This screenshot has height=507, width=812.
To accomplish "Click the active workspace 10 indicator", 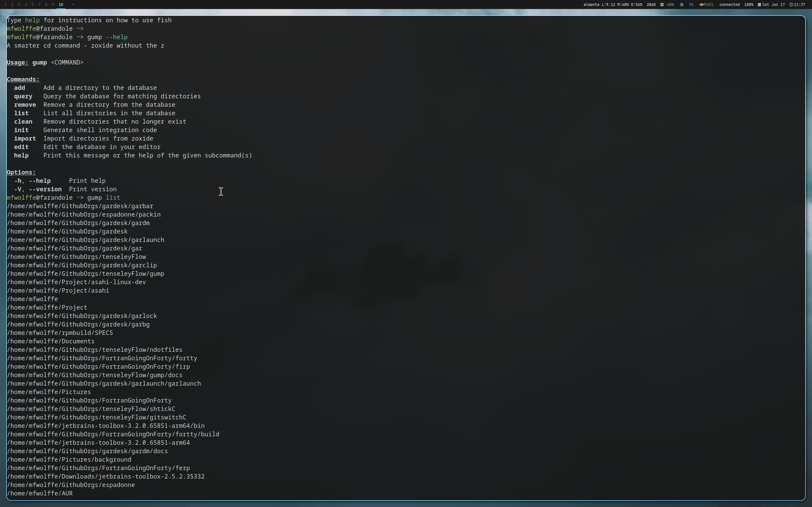I will click(x=61, y=5).
